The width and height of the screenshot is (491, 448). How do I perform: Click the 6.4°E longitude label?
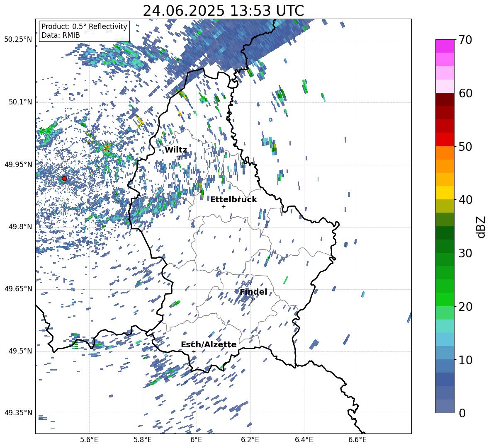pyautogui.click(x=304, y=440)
